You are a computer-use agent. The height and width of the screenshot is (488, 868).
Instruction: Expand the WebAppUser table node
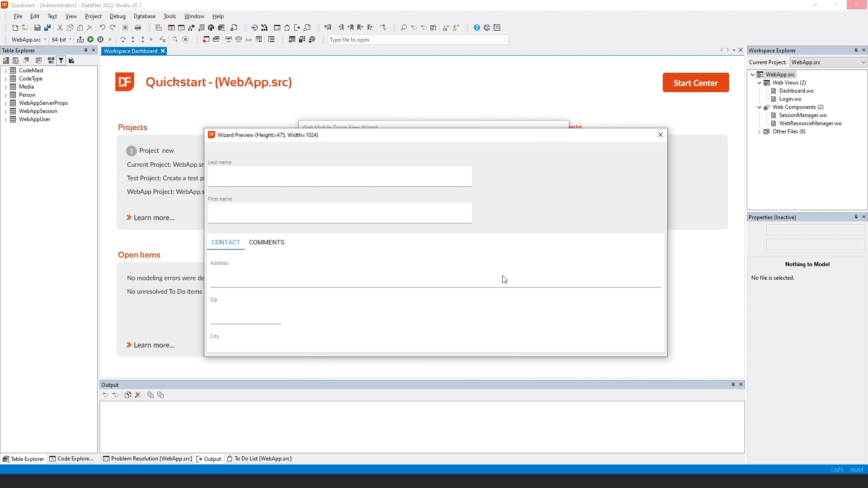point(5,119)
